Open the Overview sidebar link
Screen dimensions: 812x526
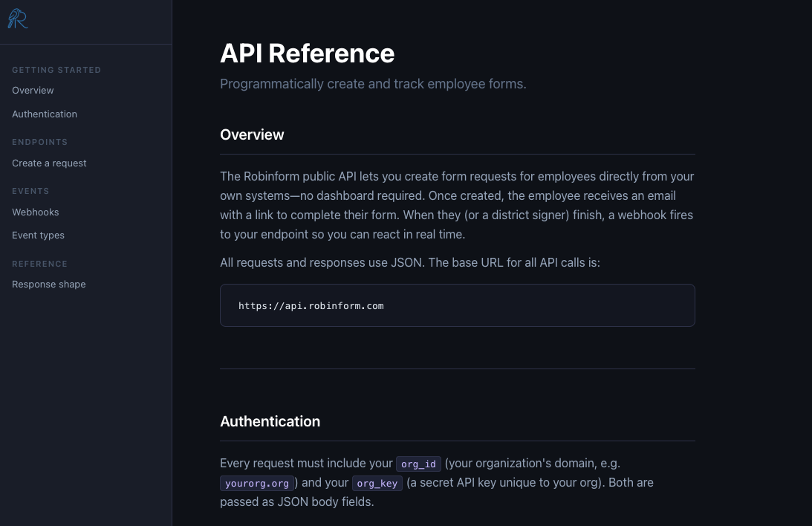click(x=33, y=90)
